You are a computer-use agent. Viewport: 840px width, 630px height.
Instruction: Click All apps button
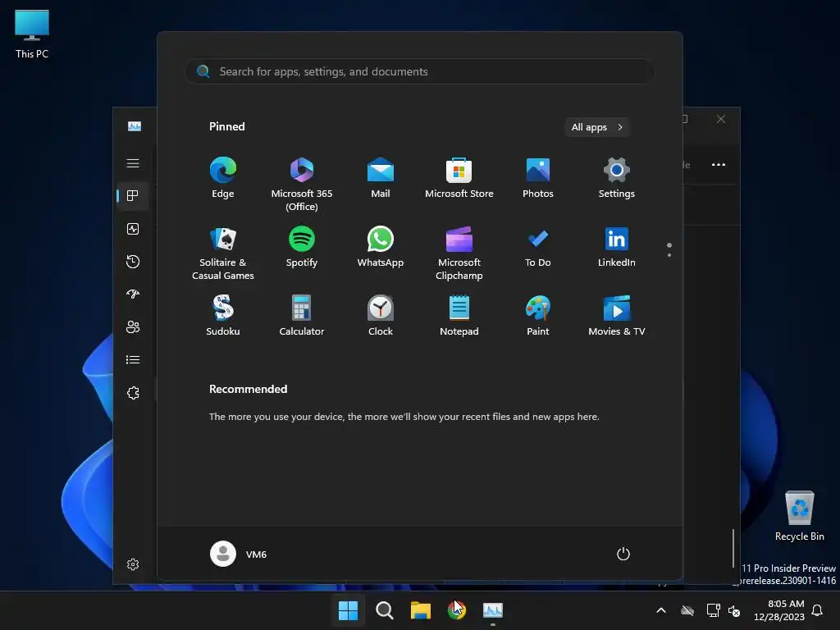coord(597,127)
